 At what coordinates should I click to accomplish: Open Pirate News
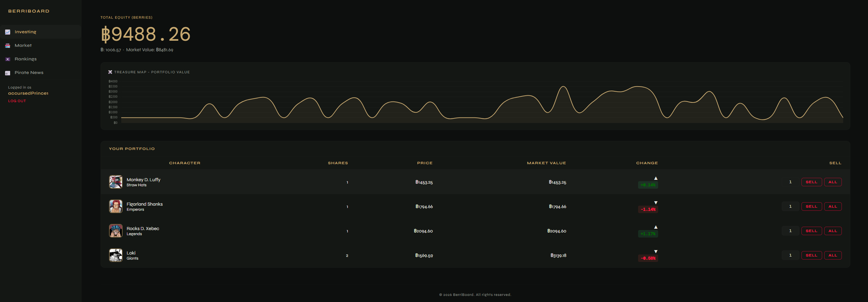40,73
